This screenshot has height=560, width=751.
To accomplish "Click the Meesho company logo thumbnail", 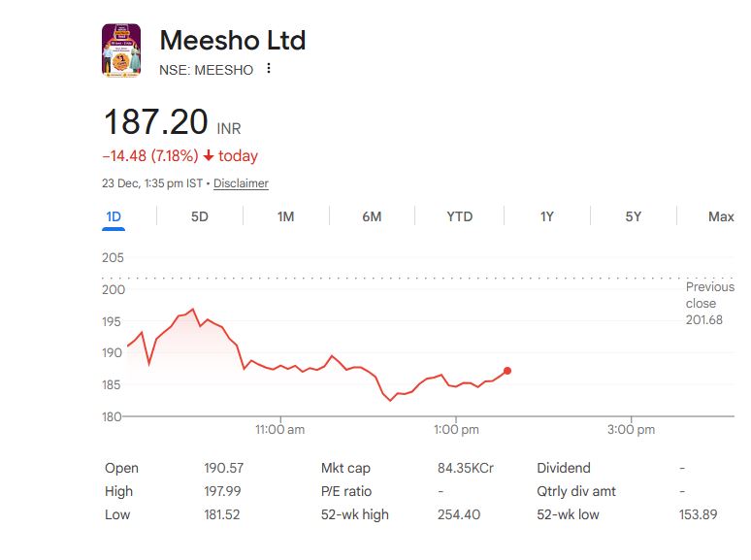I will click(120, 50).
